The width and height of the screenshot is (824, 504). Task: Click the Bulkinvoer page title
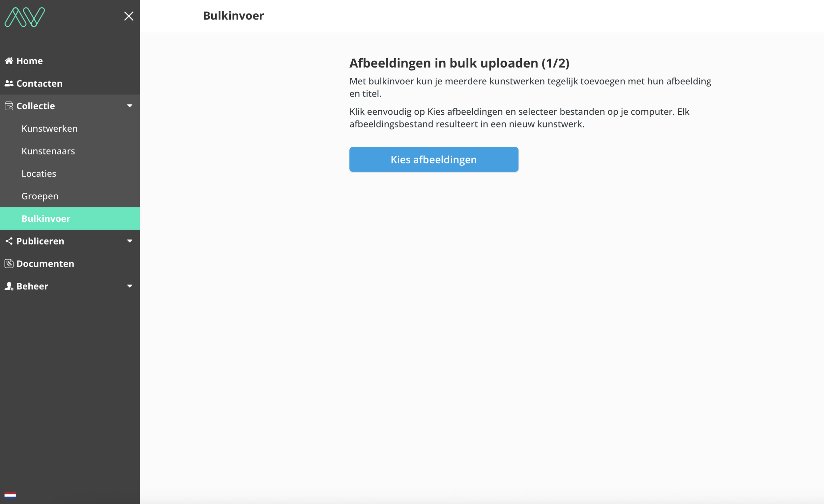233,16
